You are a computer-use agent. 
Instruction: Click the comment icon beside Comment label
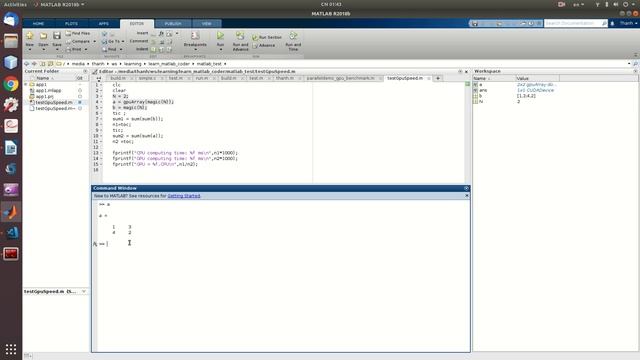[x=153, y=41]
